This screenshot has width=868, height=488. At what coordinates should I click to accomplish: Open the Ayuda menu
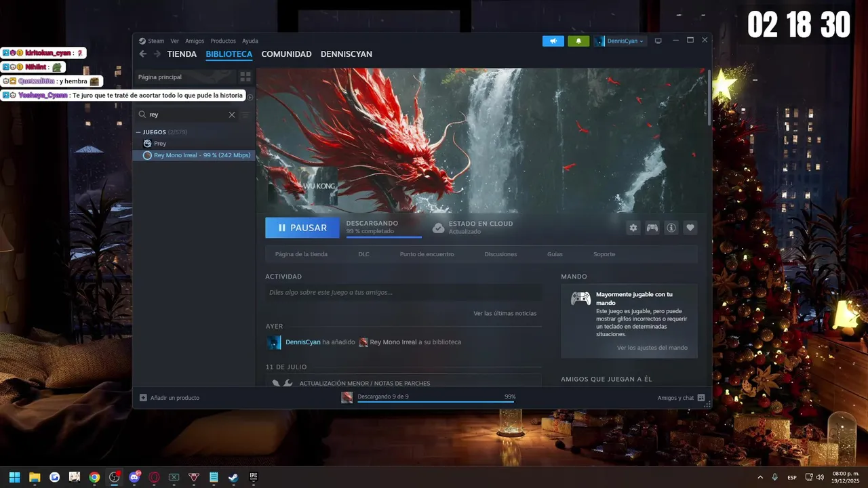[x=250, y=41]
